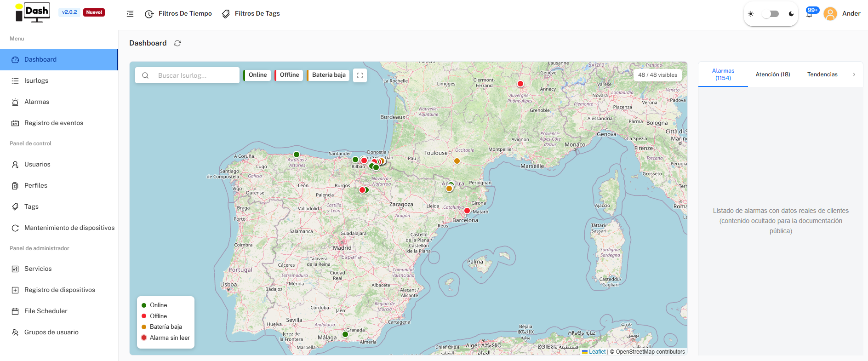Screen dimensions: 868x361
Task: Open the Filtros De Tiempo button
Action: (x=178, y=14)
